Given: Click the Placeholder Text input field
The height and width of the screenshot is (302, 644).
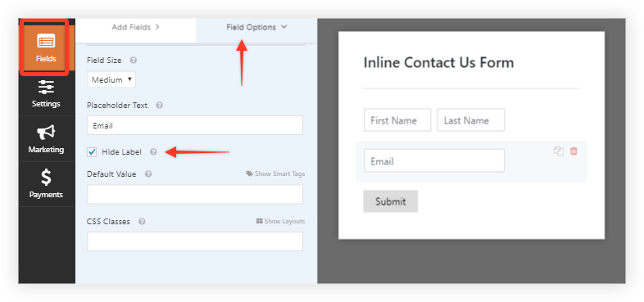Looking at the screenshot, I should click(x=195, y=125).
